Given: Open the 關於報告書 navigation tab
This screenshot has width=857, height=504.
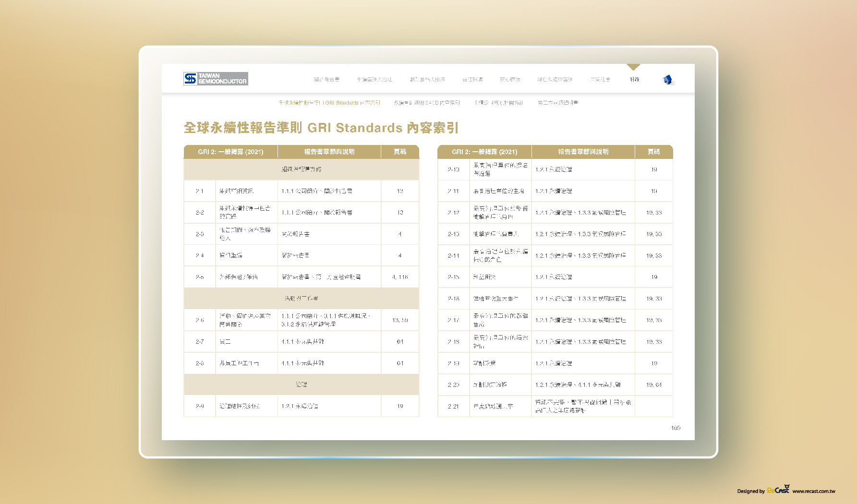Looking at the screenshot, I should coord(326,79).
